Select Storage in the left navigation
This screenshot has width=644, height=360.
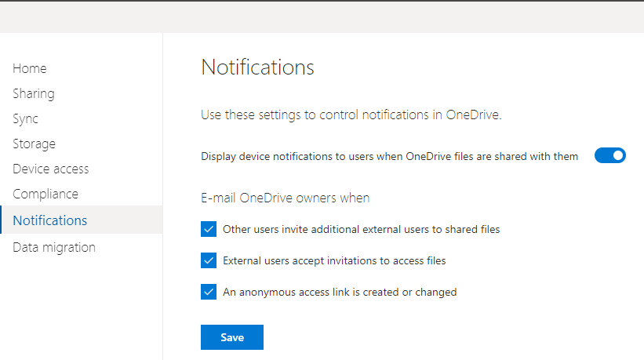pos(35,144)
